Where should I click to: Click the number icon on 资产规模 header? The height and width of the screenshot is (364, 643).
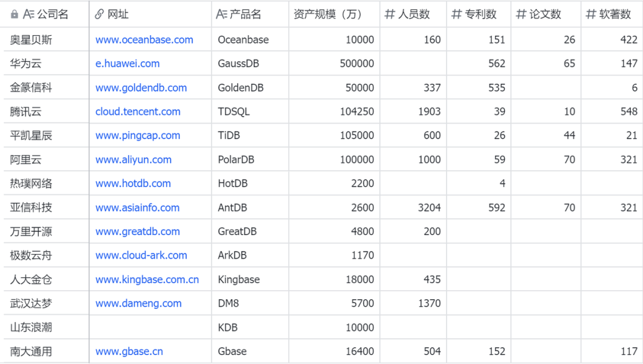point(294,14)
